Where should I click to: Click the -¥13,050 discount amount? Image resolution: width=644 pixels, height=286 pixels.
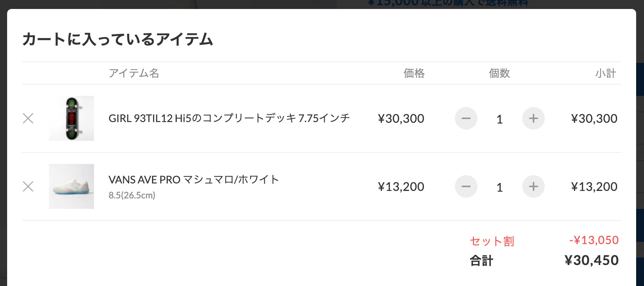[x=594, y=240]
